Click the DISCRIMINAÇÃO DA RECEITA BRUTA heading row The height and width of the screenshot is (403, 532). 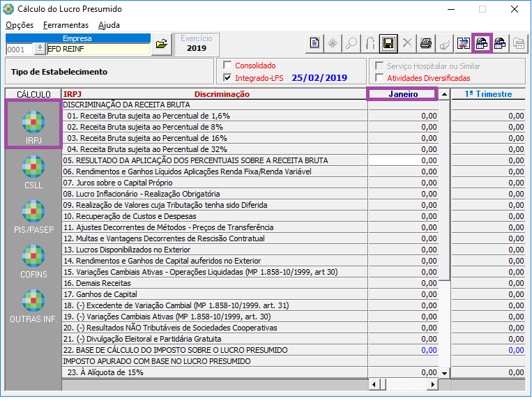pos(215,105)
